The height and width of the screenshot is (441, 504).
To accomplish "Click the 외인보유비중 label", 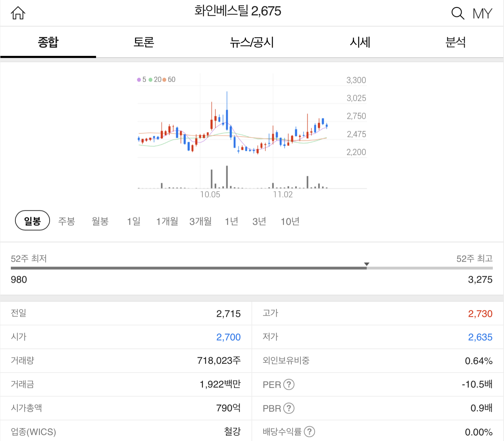I will point(286,361).
